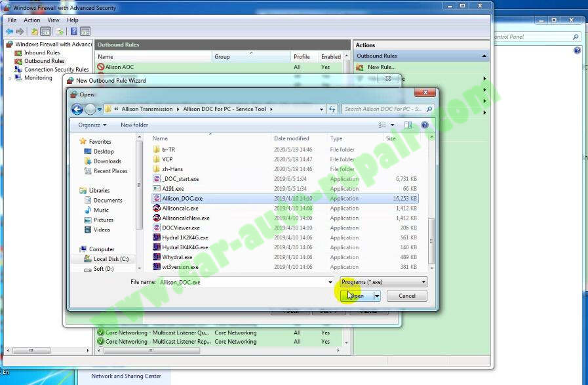Viewport: 588px width, 385px height.
Task: Open File name combo box dropdown
Action: (330, 282)
